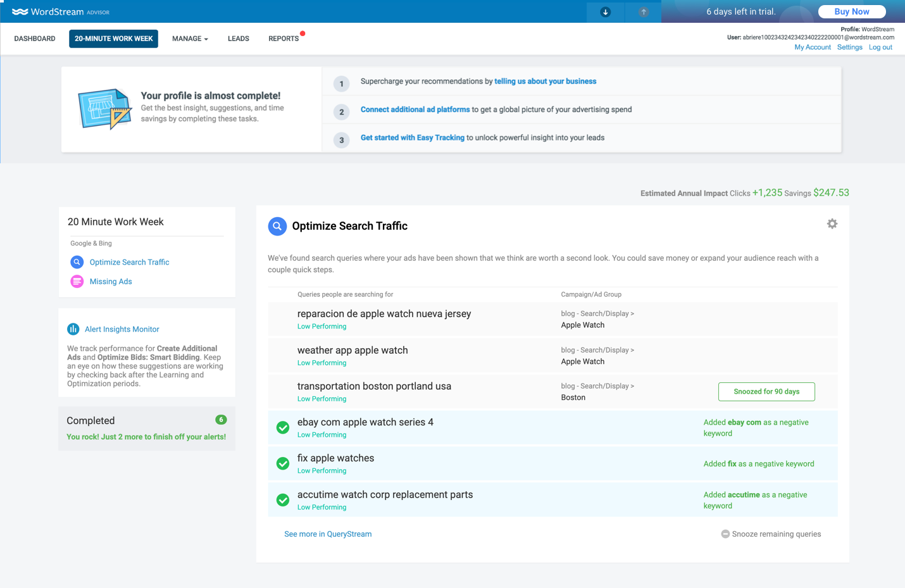Go to the Dashboard tab
The image size is (905, 588).
click(35, 39)
